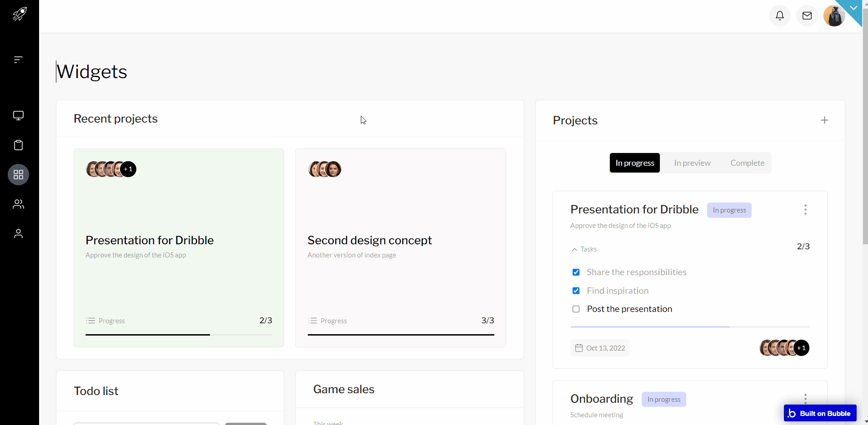Viewport: 868px width, 425px height.
Task: Click the Game sales heading
Action: (x=344, y=389)
